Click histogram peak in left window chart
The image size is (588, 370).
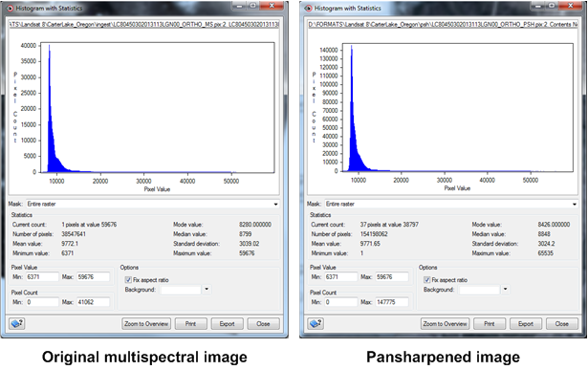[x=49, y=47]
